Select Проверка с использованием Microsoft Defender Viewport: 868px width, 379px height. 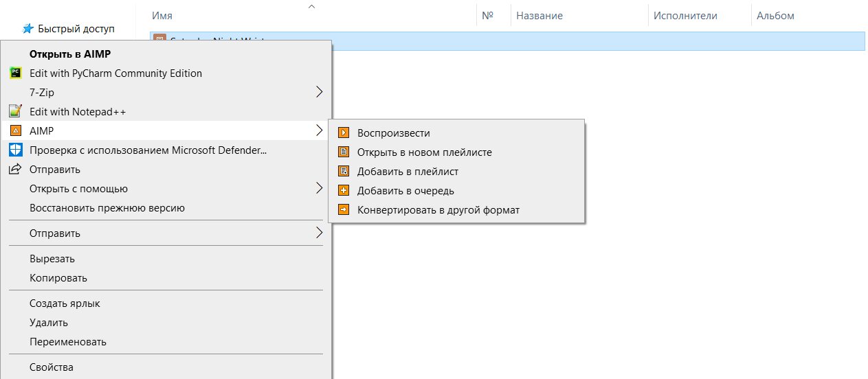[166, 150]
